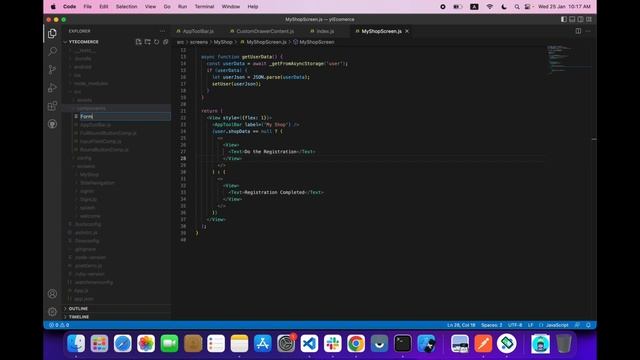
Task: Expand the node_modules folder
Action: 91,83
